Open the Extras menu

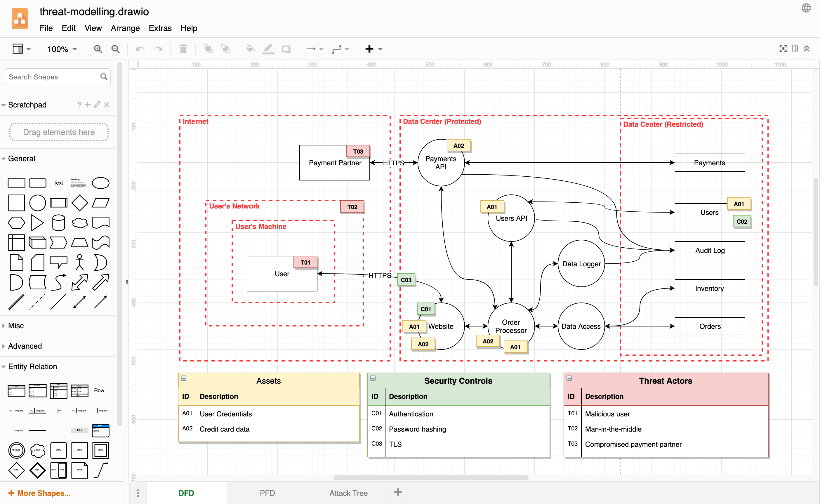coord(160,28)
